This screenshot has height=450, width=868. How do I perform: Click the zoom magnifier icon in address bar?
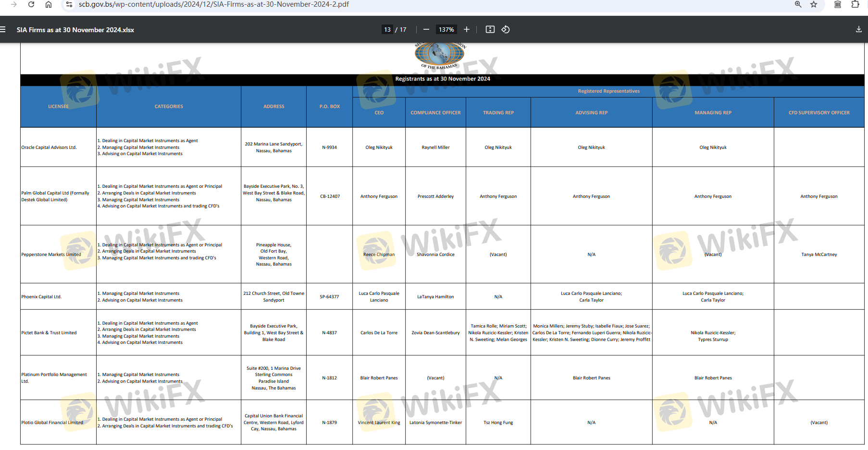pos(798,4)
